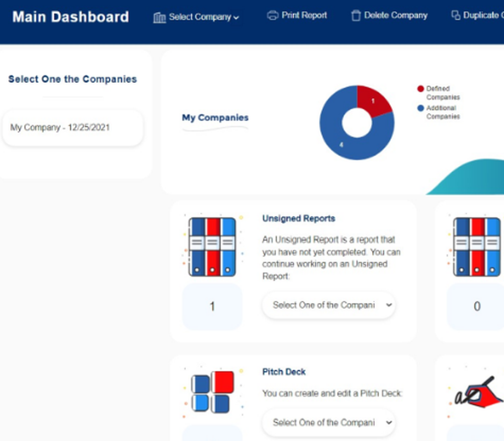Click the My Companies heading
Screen dimensions: 504x441
[215, 117]
